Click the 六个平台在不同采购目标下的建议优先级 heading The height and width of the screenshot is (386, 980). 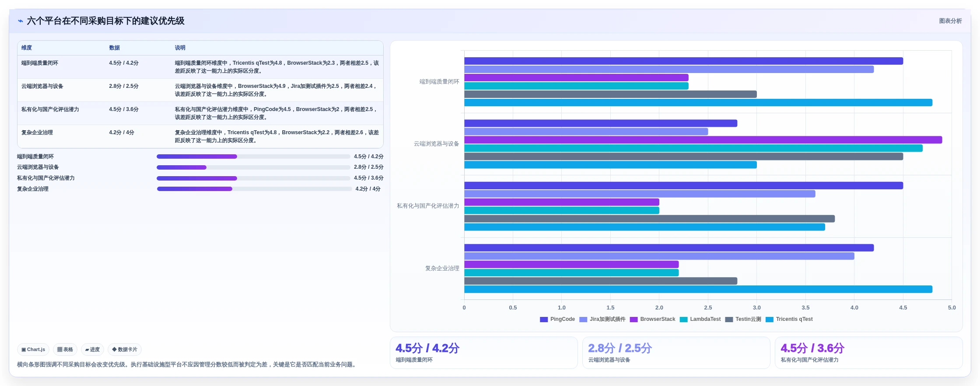coord(105,21)
